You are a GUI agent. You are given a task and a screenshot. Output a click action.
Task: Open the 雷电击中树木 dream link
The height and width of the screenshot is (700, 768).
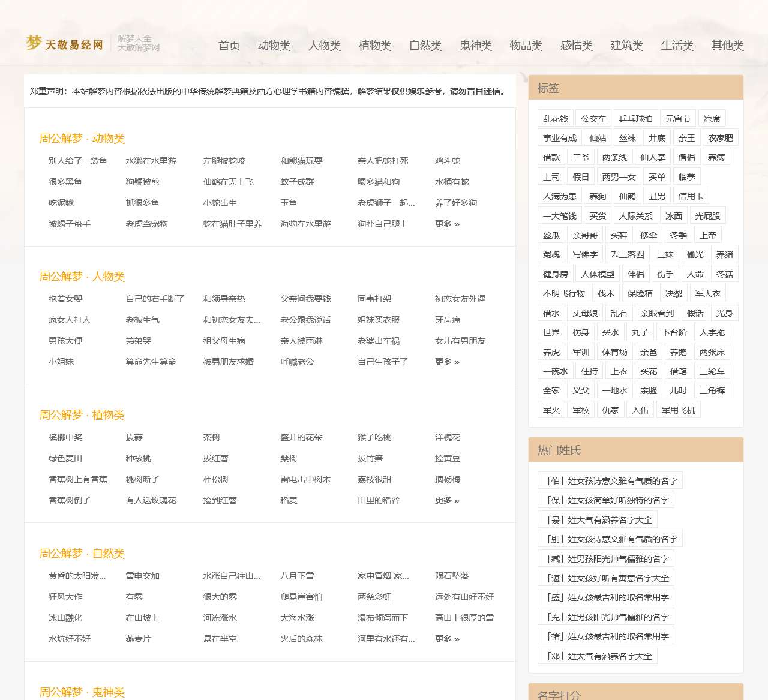306,479
